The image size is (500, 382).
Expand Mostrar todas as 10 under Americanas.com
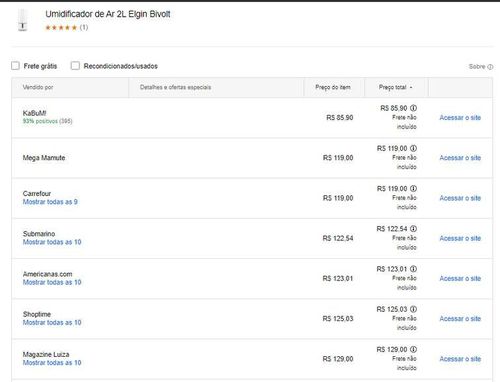(x=52, y=283)
